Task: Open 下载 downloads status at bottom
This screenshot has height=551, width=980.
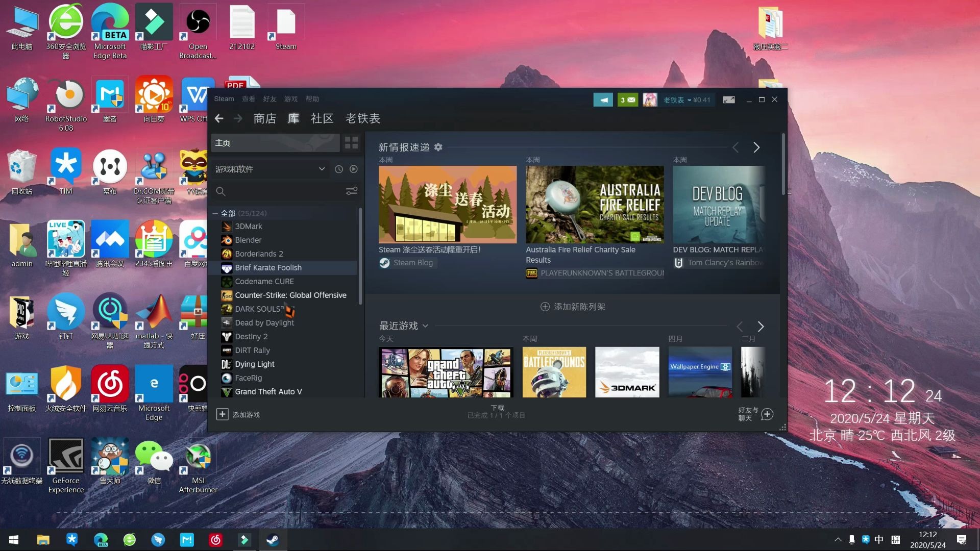Action: (x=497, y=411)
